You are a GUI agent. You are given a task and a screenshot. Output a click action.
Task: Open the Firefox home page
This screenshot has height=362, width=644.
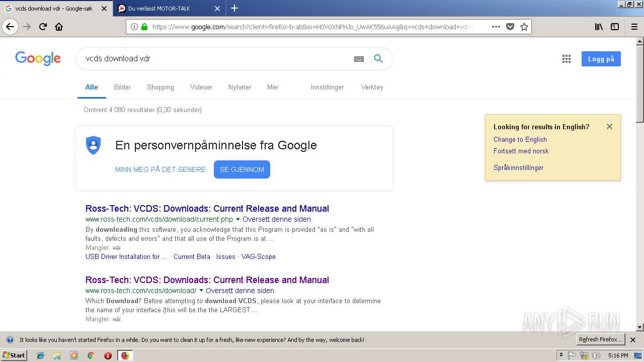point(59,27)
